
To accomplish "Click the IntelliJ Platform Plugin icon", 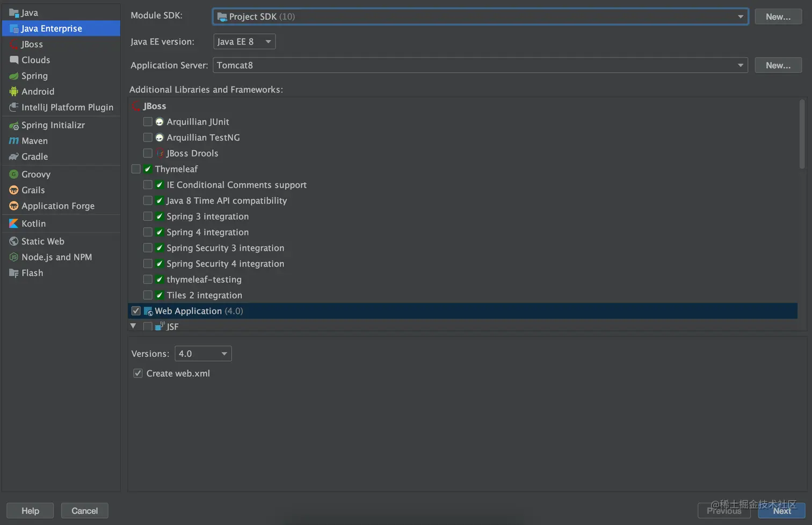I will 14,107.
